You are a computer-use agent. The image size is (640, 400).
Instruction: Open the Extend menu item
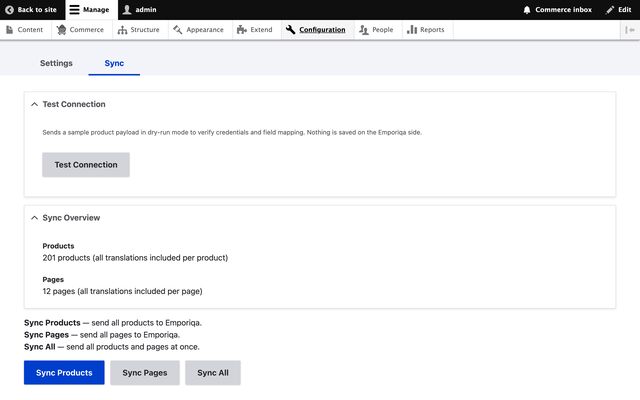click(261, 30)
